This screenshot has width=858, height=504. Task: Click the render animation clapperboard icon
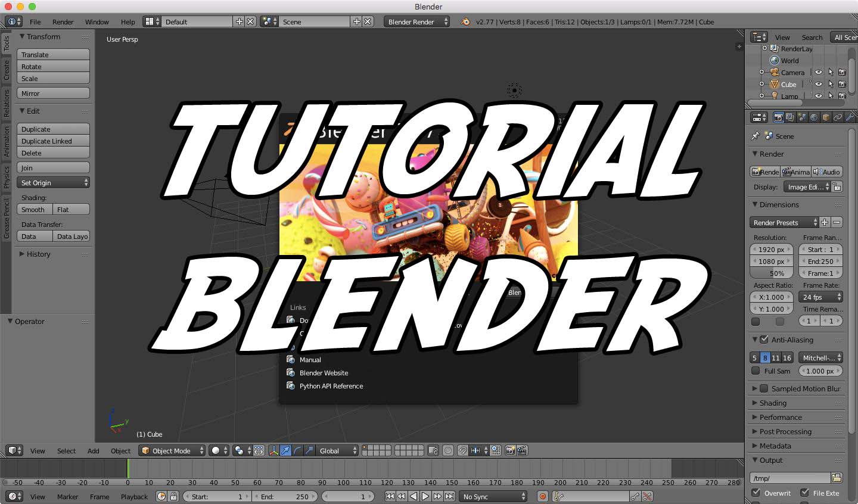click(x=522, y=451)
